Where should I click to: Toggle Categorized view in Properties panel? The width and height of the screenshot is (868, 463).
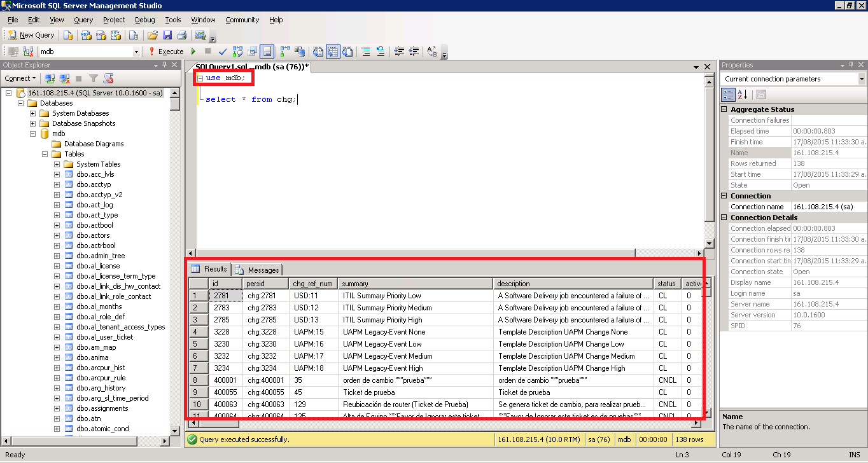(728, 95)
